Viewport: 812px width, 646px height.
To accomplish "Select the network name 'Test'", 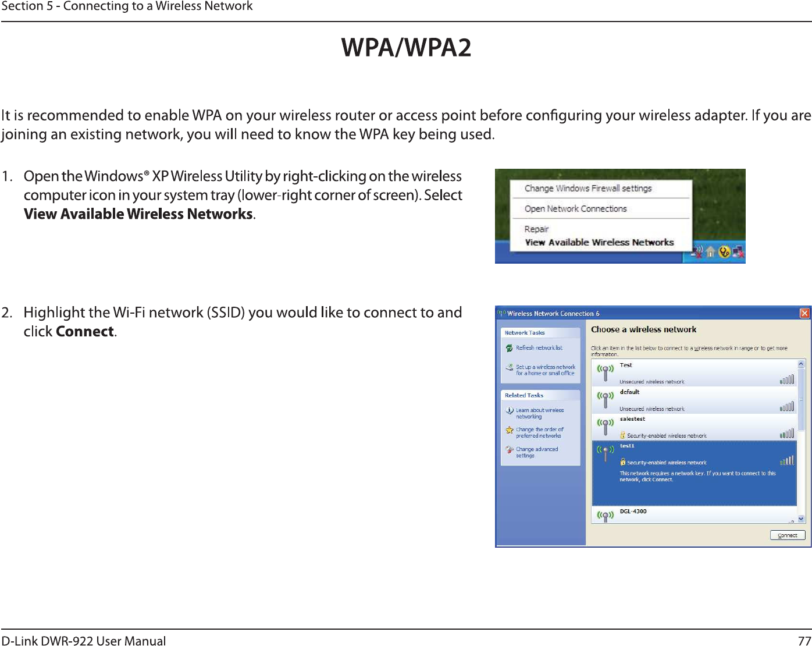I will point(626,365).
